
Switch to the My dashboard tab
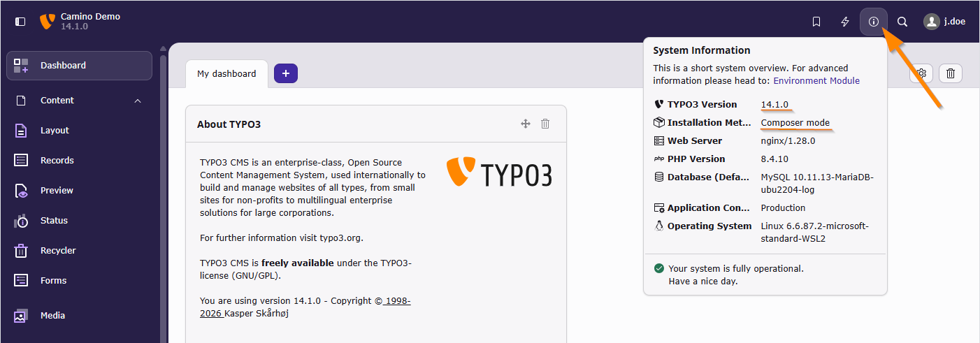[226, 73]
